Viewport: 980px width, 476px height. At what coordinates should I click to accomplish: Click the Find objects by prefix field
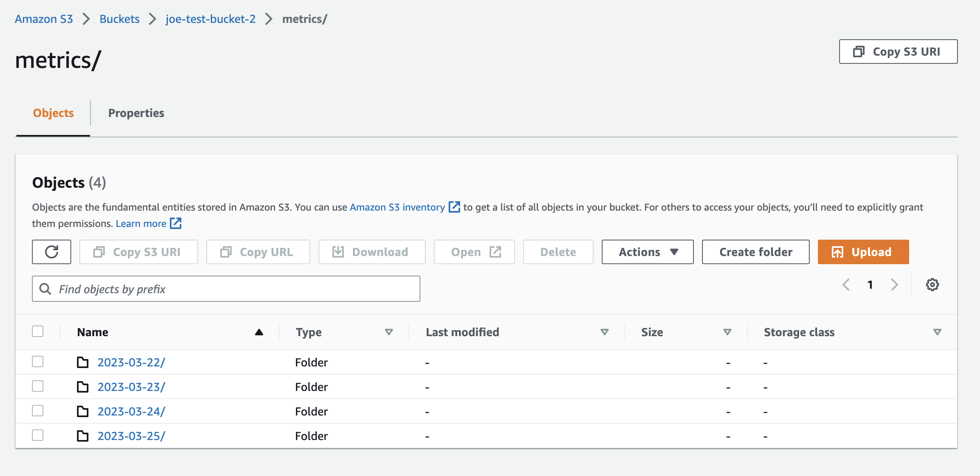click(226, 289)
